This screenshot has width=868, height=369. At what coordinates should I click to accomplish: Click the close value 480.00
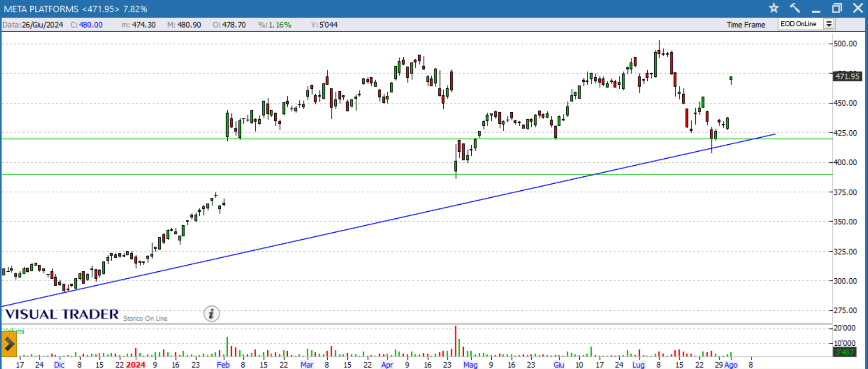91,25
